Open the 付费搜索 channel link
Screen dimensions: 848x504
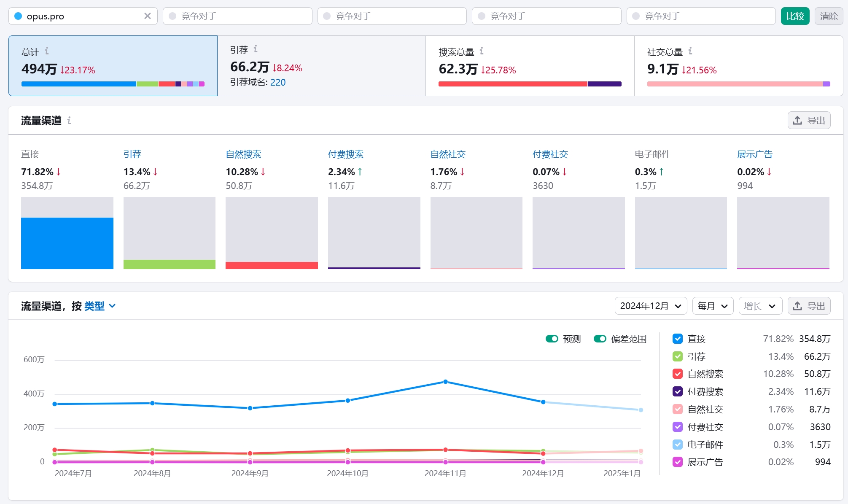pyautogui.click(x=345, y=154)
